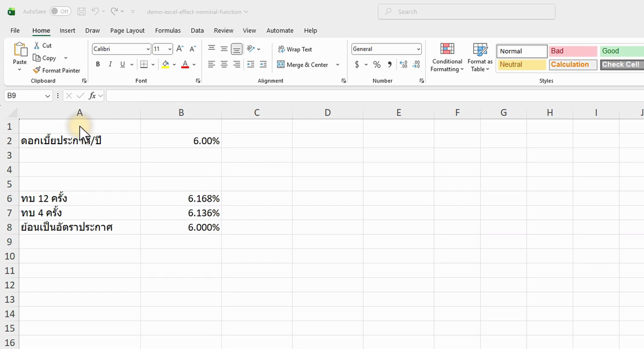Toggle italic formatting
Viewport: 644px width, 349px height.
click(110, 64)
